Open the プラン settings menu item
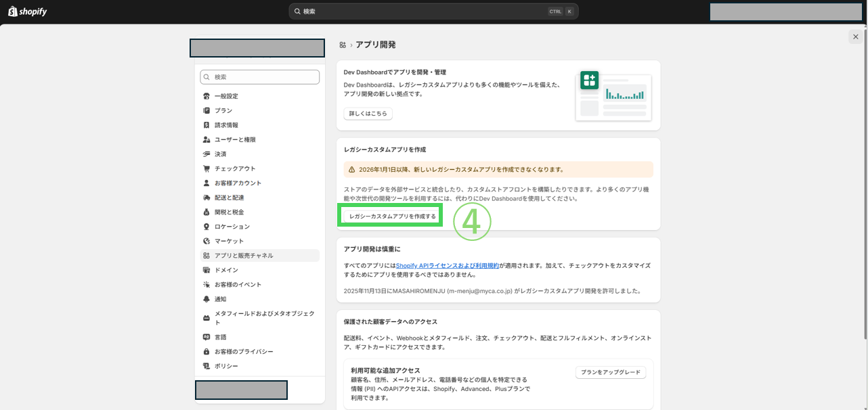Viewport: 868px width, 410px height. [223, 110]
